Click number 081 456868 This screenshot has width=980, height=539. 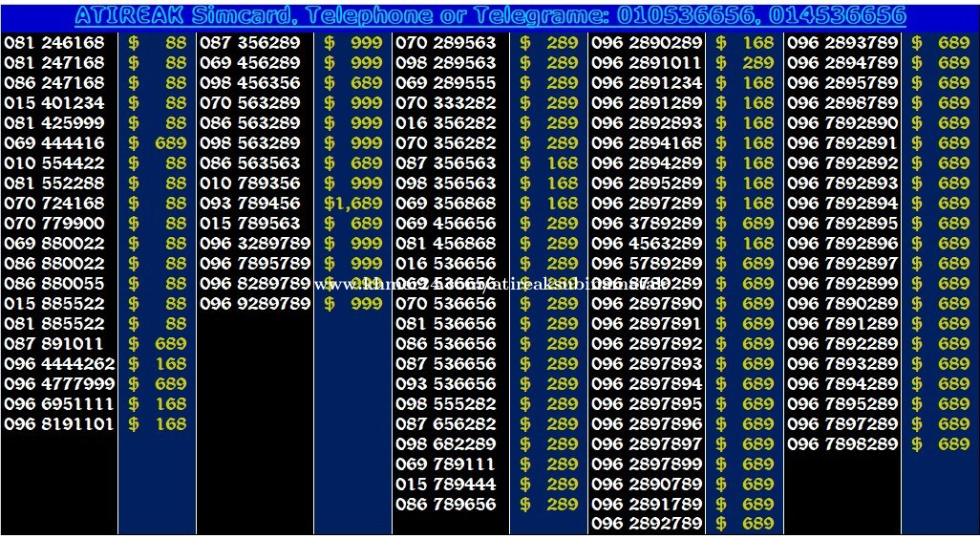coord(446,244)
